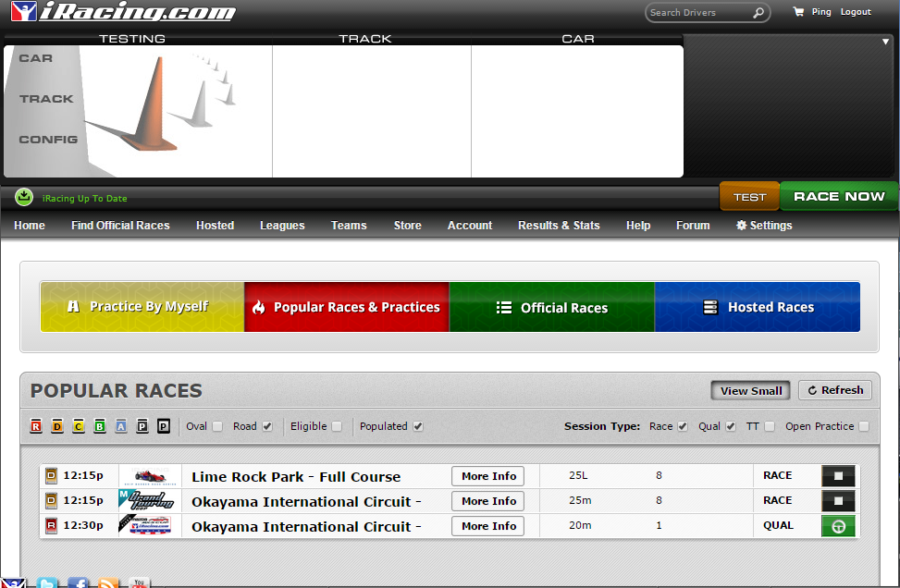
Task: Click the search magnifier icon
Action: [x=758, y=13]
